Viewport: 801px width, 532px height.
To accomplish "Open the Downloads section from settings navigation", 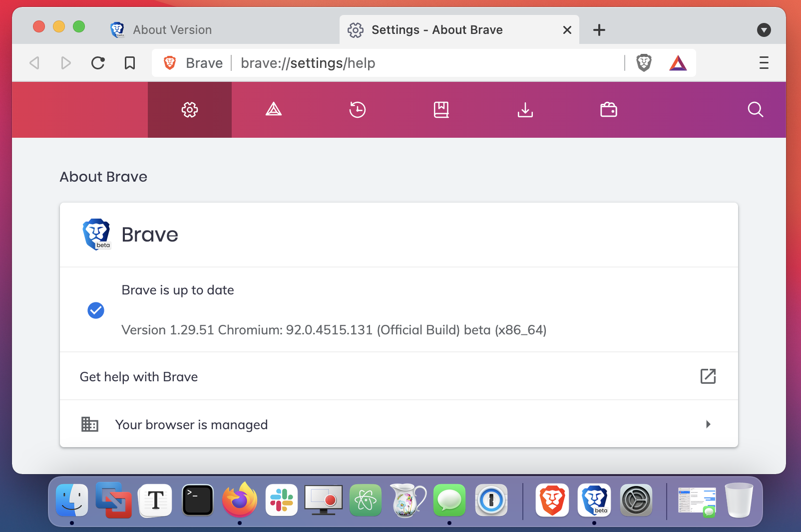I will [x=525, y=110].
